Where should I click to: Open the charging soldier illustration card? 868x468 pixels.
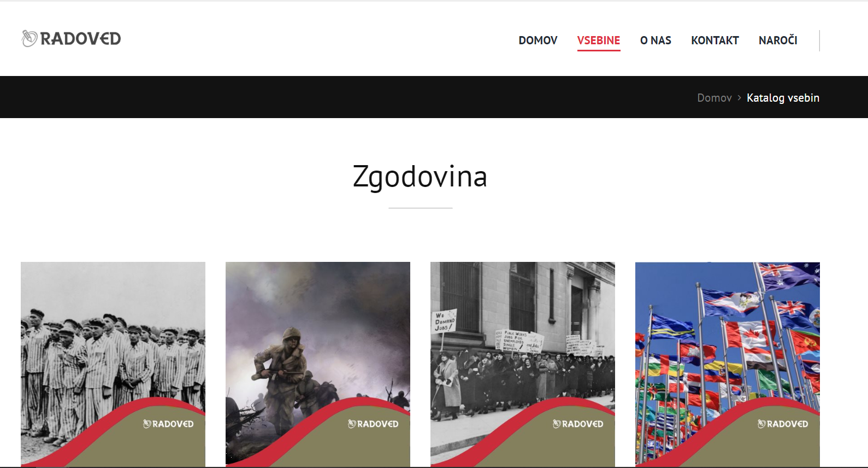pyautogui.click(x=318, y=364)
